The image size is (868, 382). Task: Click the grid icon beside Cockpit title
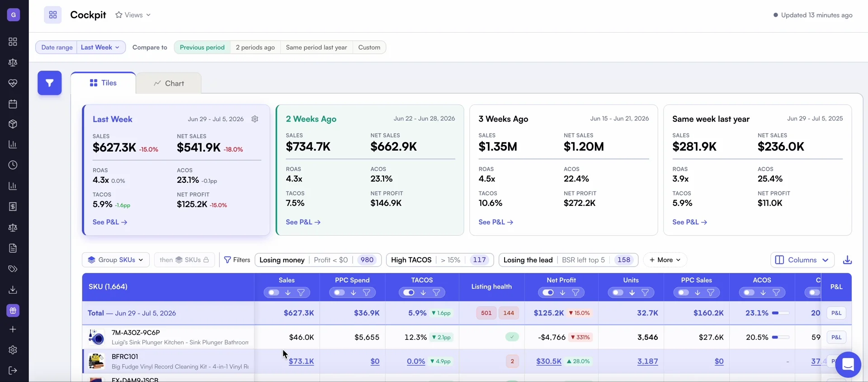53,15
